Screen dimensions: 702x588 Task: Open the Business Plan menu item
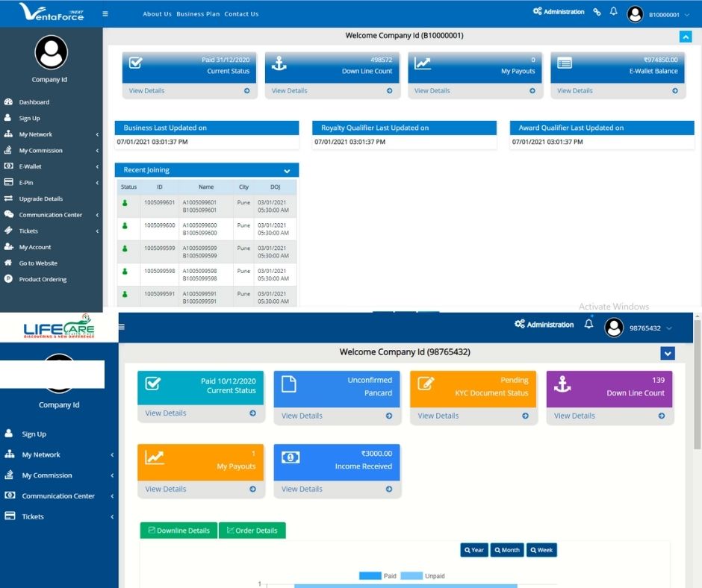pos(197,13)
